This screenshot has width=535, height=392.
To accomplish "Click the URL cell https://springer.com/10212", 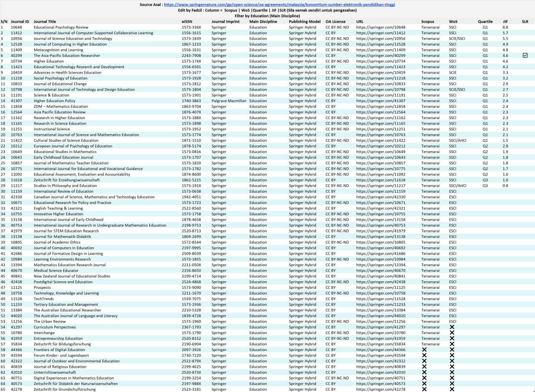I will pyautogui.click(x=381, y=146).
